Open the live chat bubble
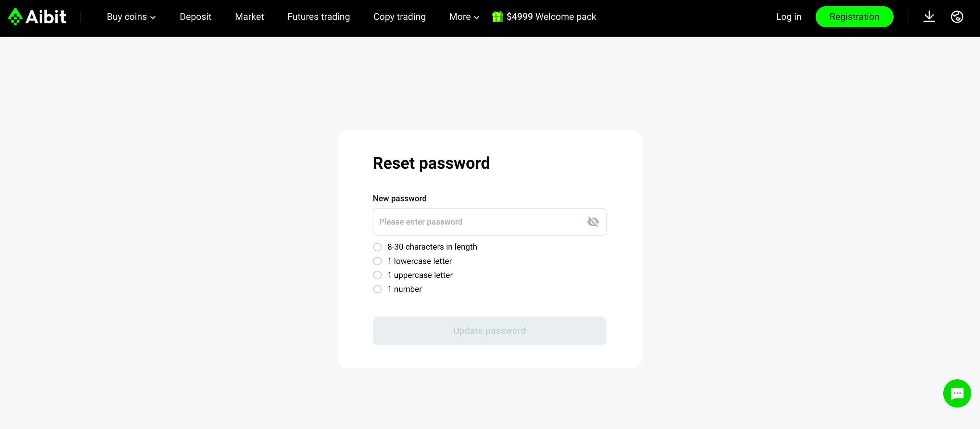 click(957, 393)
